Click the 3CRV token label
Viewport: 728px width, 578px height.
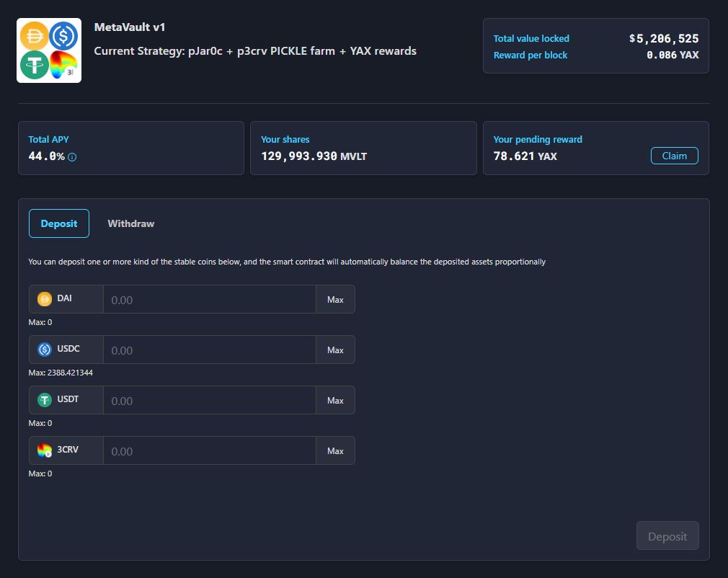coord(68,450)
